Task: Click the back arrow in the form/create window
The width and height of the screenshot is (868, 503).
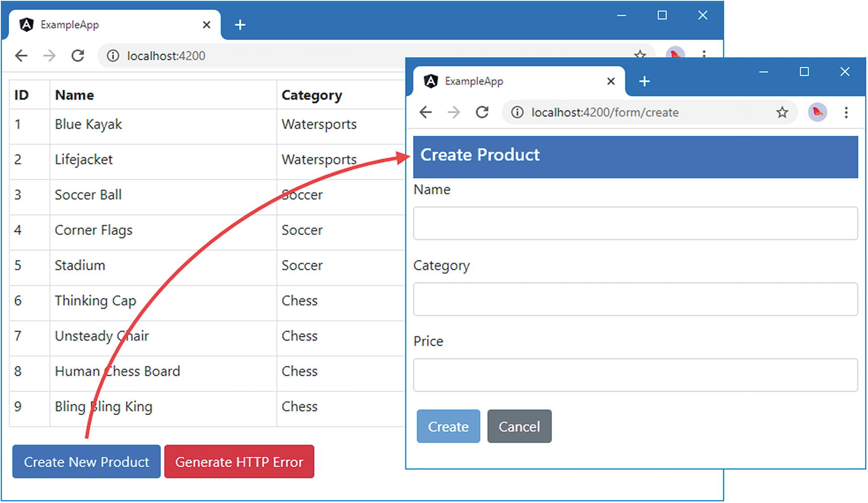Action: (426, 112)
